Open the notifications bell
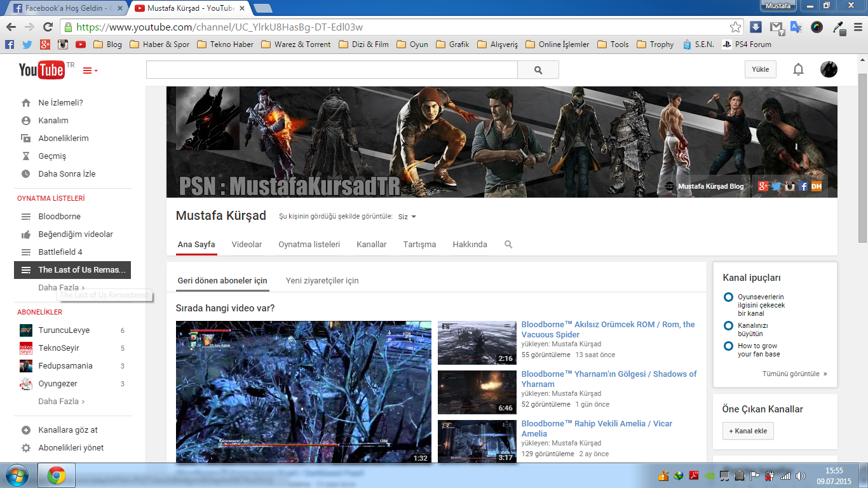 [x=799, y=70]
